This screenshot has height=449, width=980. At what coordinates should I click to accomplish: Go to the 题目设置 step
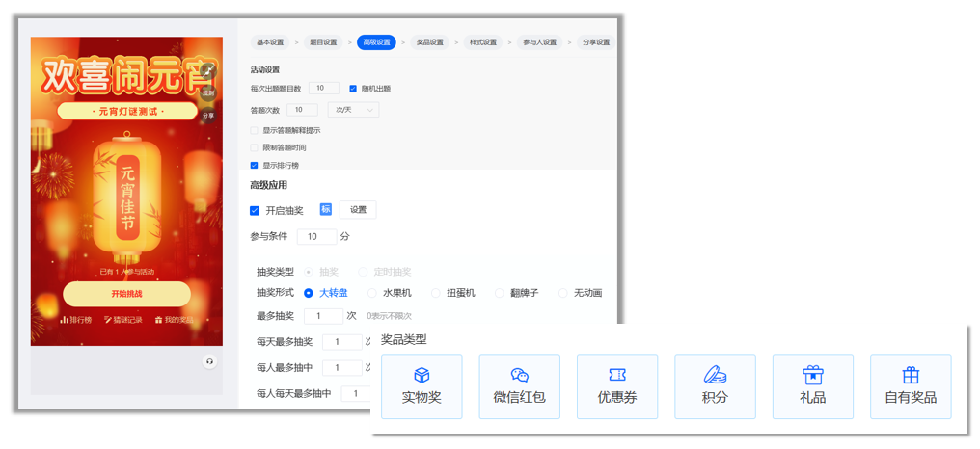point(323,42)
